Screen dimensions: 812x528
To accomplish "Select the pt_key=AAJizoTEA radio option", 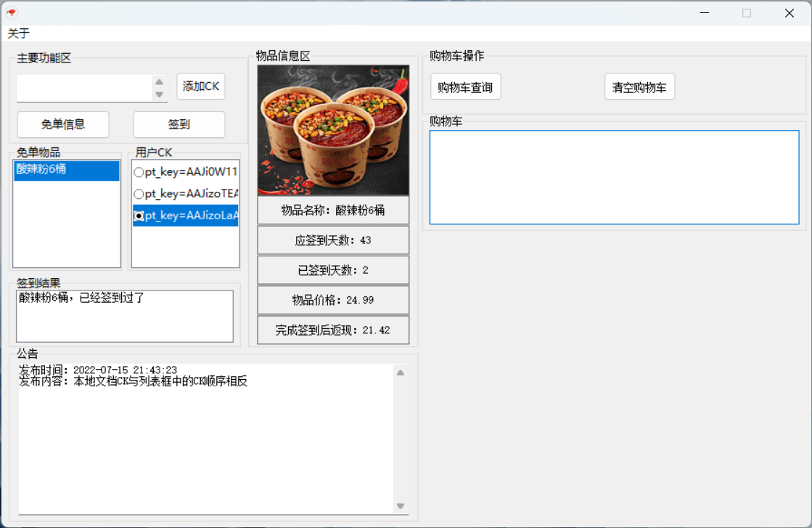I will pyautogui.click(x=139, y=194).
